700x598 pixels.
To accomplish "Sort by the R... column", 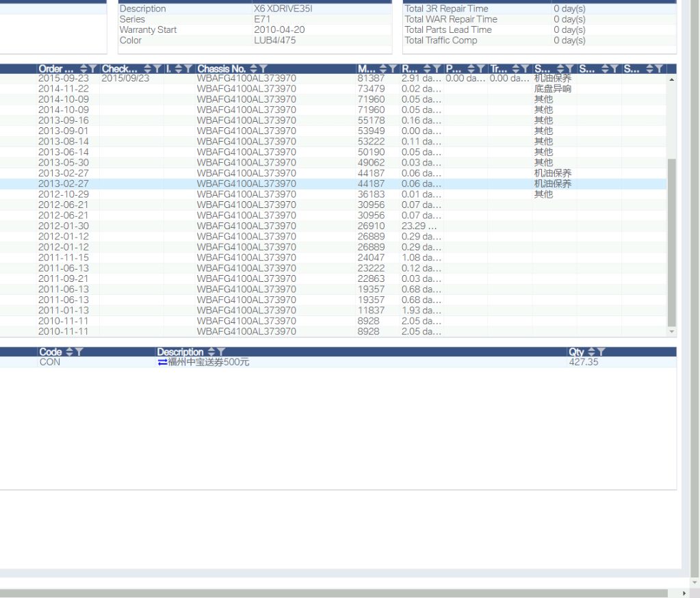I will (x=427, y=68).
